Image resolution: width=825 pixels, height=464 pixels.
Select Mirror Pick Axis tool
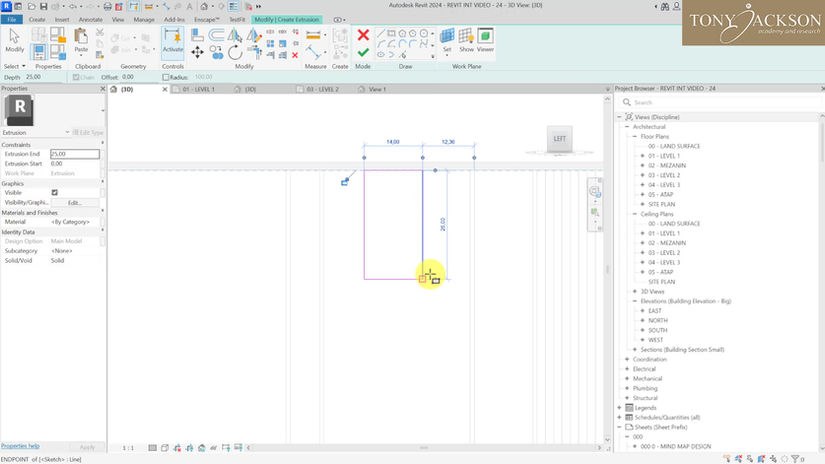(x=235, y=35)
